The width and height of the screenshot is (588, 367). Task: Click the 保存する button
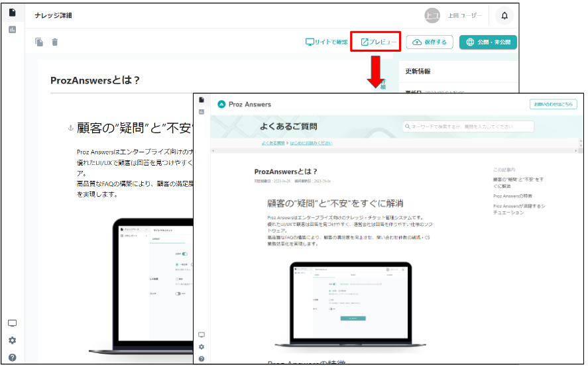pyautogui.click(x=430, y=42)
